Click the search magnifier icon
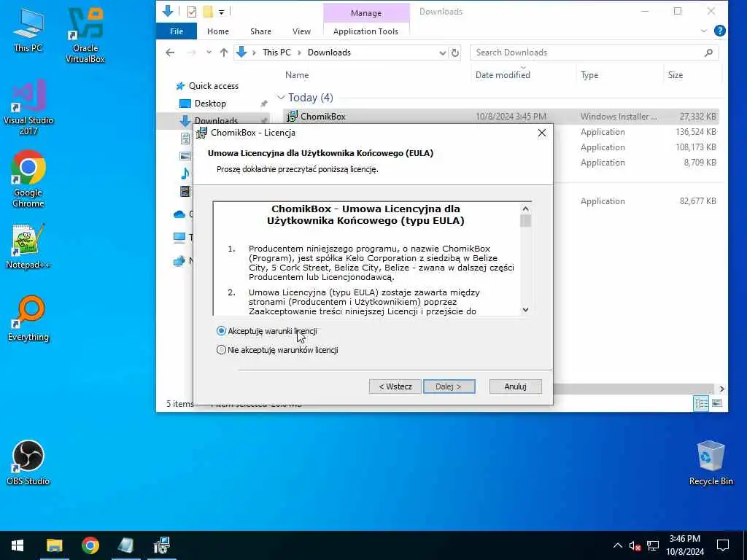The image size is (747, 560). click(x=708, y=52)
